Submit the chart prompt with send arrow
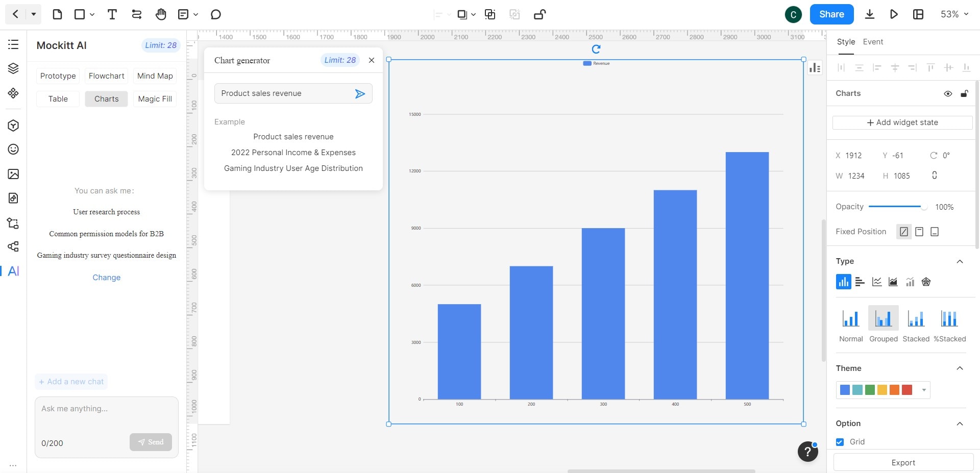 (x=360, y=93)
